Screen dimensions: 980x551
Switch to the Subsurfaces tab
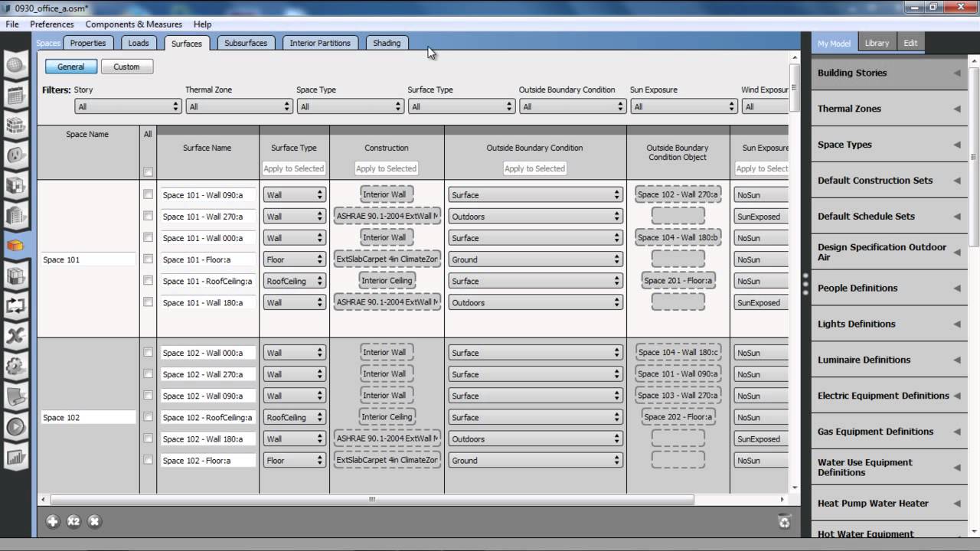tap(246, 43)
